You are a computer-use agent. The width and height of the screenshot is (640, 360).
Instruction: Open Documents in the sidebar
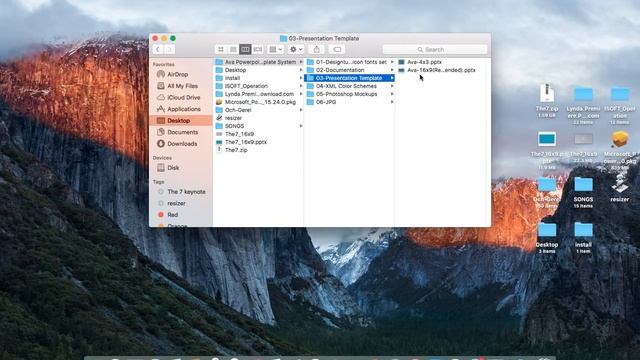(x=182, y=132)
